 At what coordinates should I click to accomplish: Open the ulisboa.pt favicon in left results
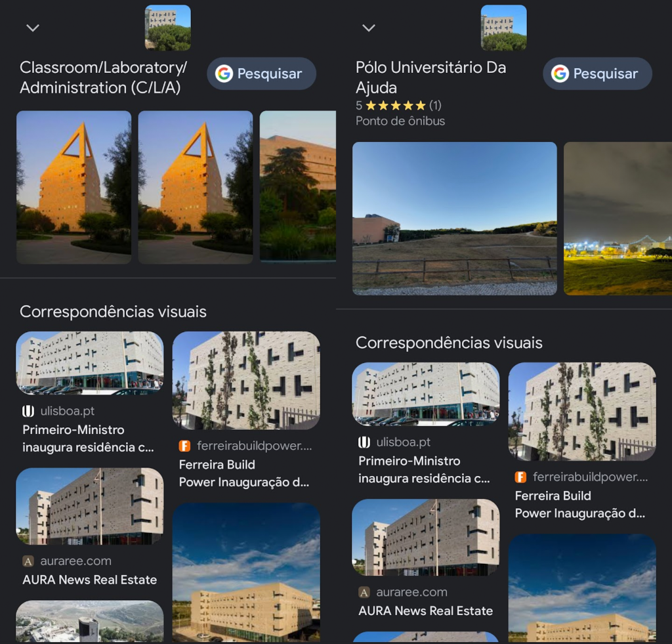point(28,411)
